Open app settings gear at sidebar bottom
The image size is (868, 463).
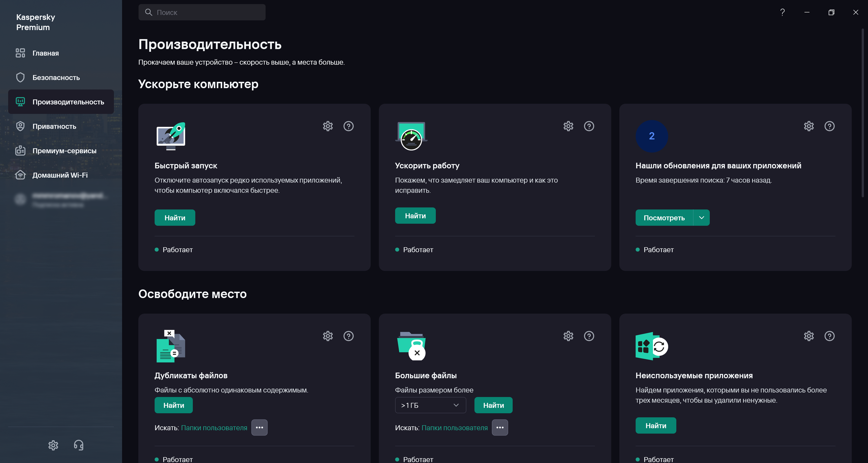(53, 445)
